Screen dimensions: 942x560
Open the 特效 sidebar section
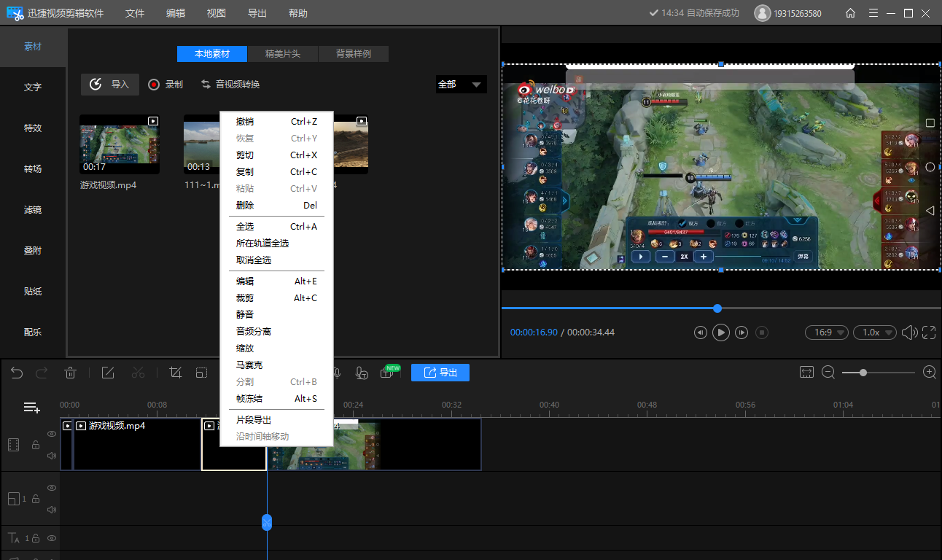pos(33,128)
